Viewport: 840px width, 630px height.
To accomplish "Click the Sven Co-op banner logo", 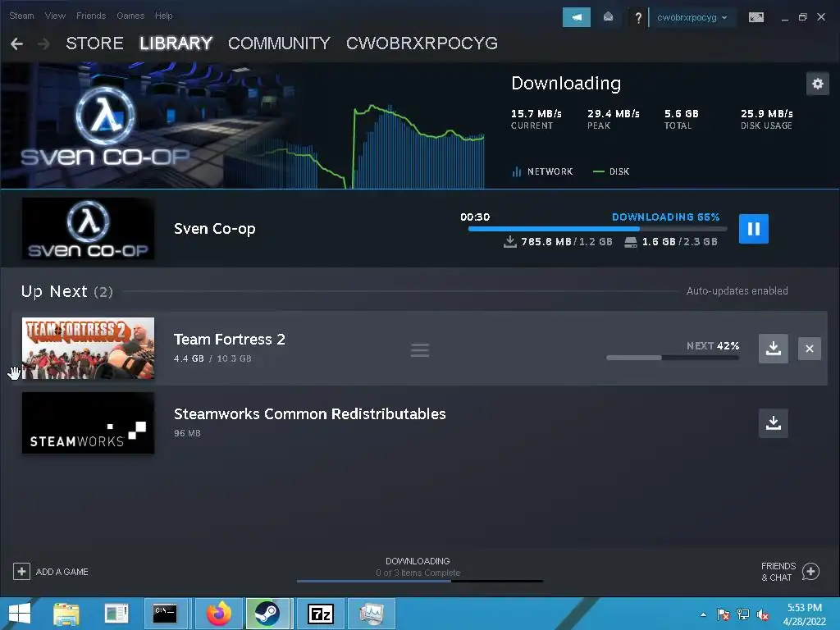I will 105,126.
